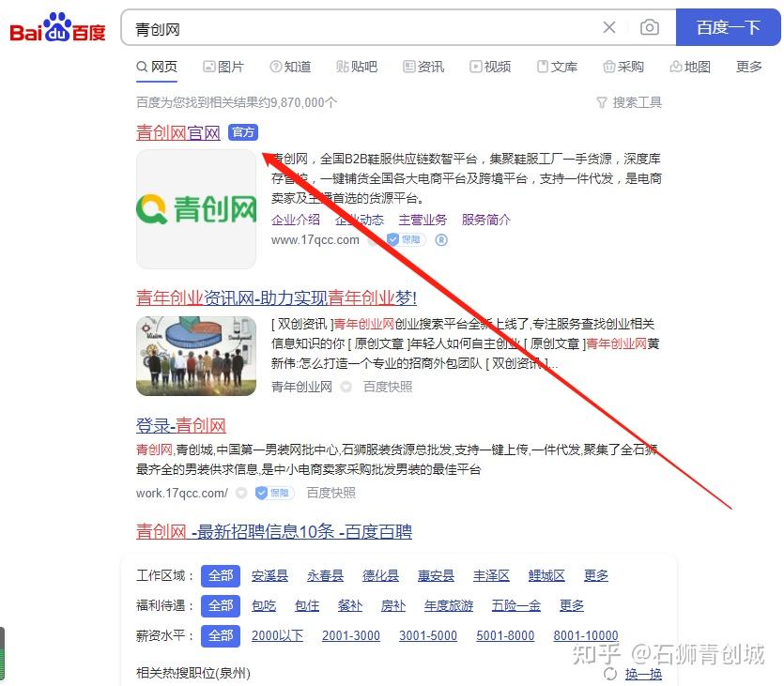Filter by 包住 benefit
Screen dimensions: 784x686
(307, 605)
